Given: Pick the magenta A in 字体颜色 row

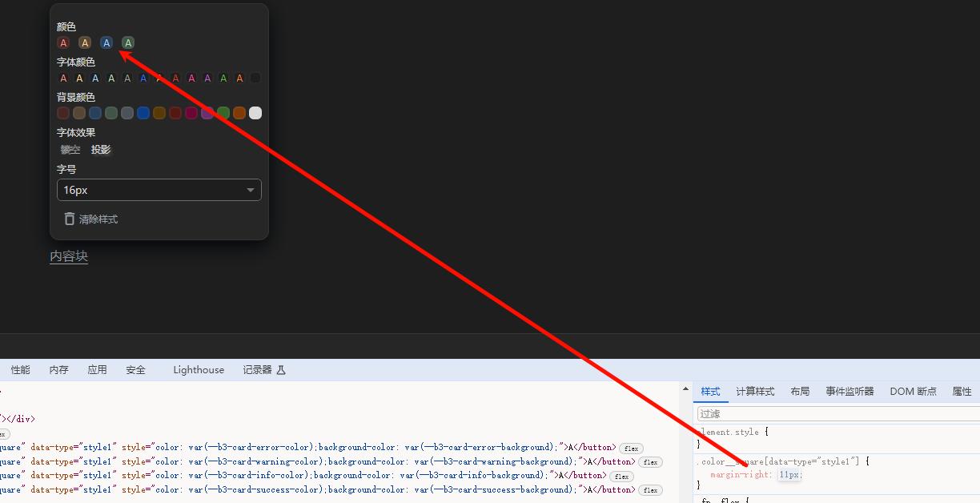Looking at the screenshot, I should 191,78.
